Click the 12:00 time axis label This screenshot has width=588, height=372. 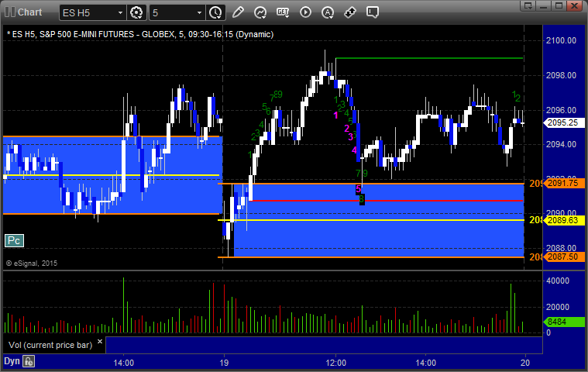[335, 363]
